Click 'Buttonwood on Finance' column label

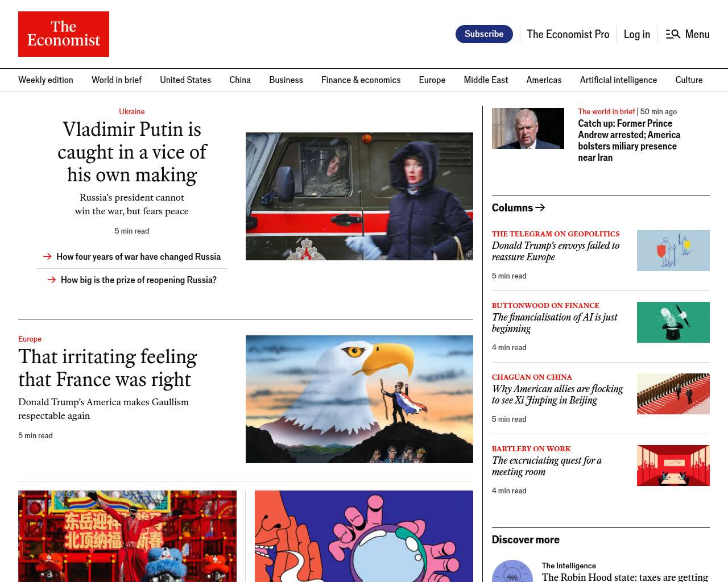coord(545,305)
